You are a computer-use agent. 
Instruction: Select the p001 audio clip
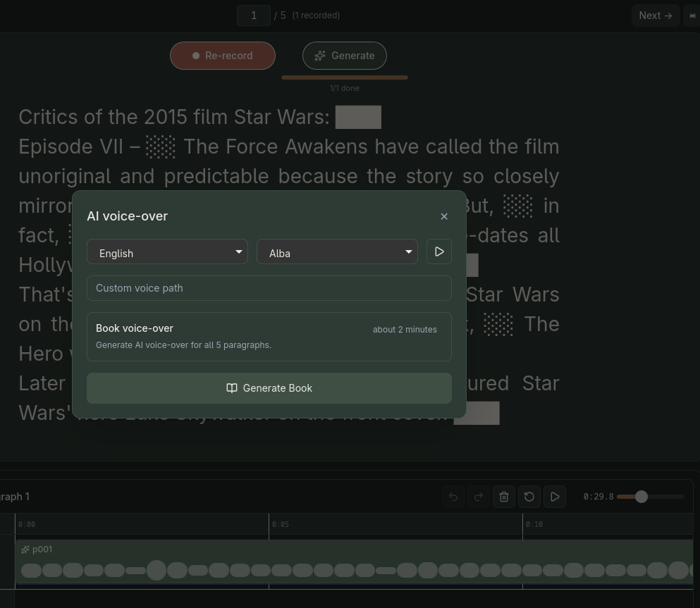354,562
